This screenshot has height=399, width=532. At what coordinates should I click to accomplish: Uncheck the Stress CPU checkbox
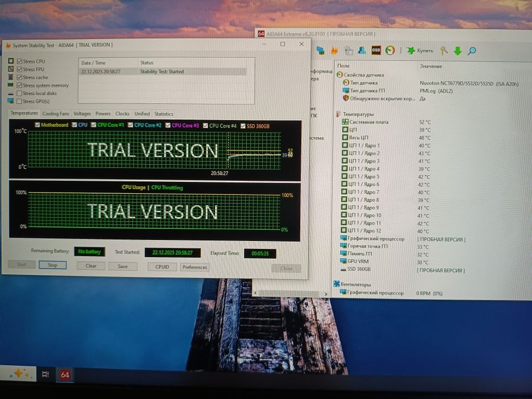pos(20,61)
